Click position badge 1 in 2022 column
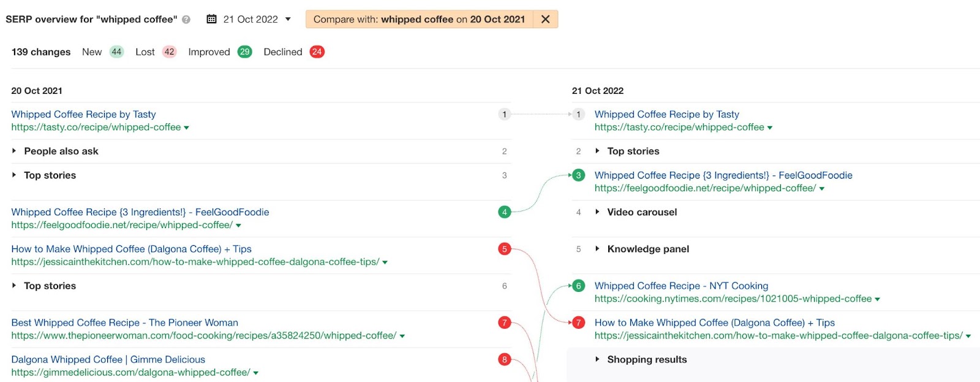This screenshot has width=980, height=382. click(578, 114)
